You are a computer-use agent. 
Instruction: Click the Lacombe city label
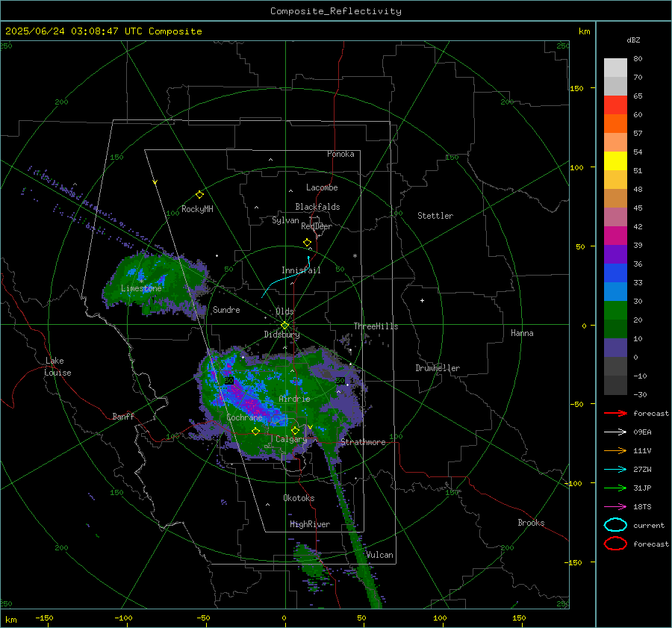pyautogui.click(x=322, y=187)
